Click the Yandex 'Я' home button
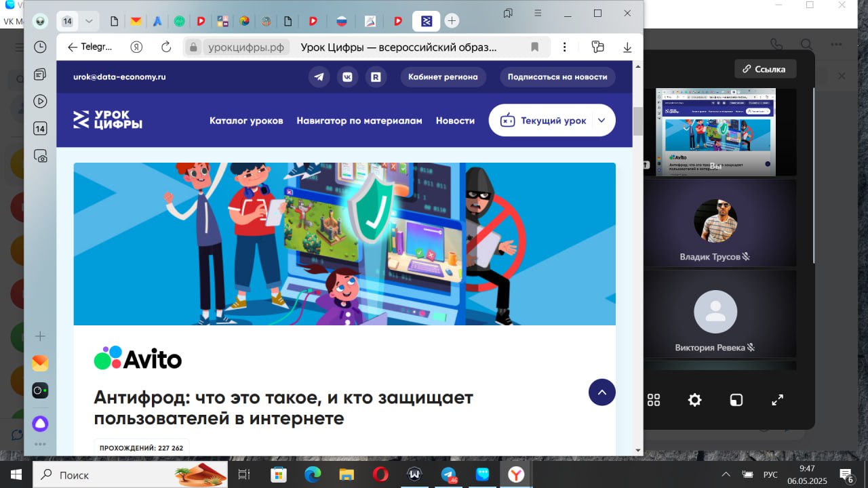 coord(137,47)
